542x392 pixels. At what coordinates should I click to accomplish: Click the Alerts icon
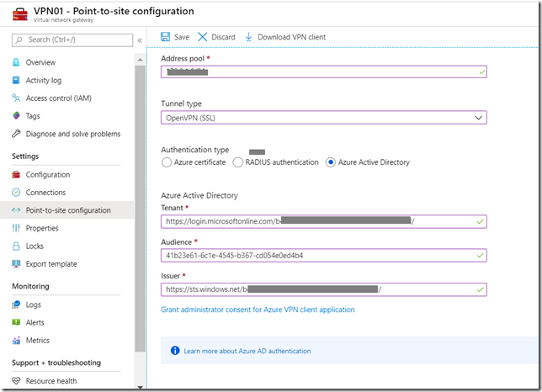click(16, 322)
